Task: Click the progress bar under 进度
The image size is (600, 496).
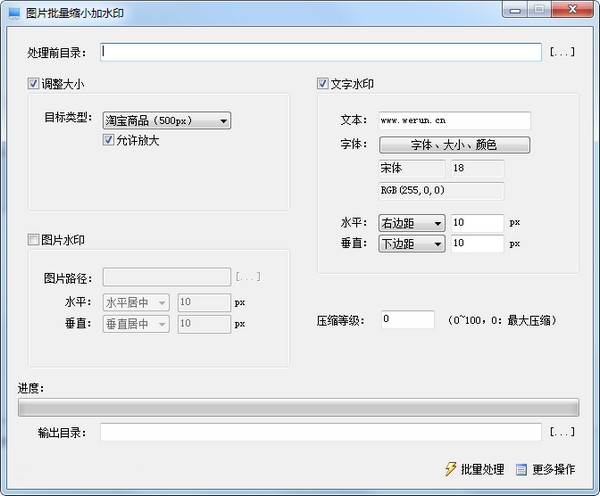Action: tap(298, 407)
